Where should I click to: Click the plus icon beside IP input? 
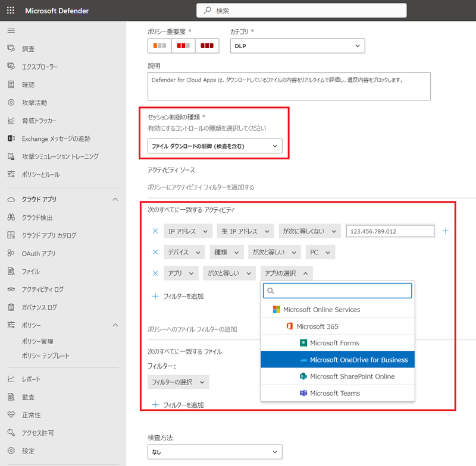tap(445, 231)
